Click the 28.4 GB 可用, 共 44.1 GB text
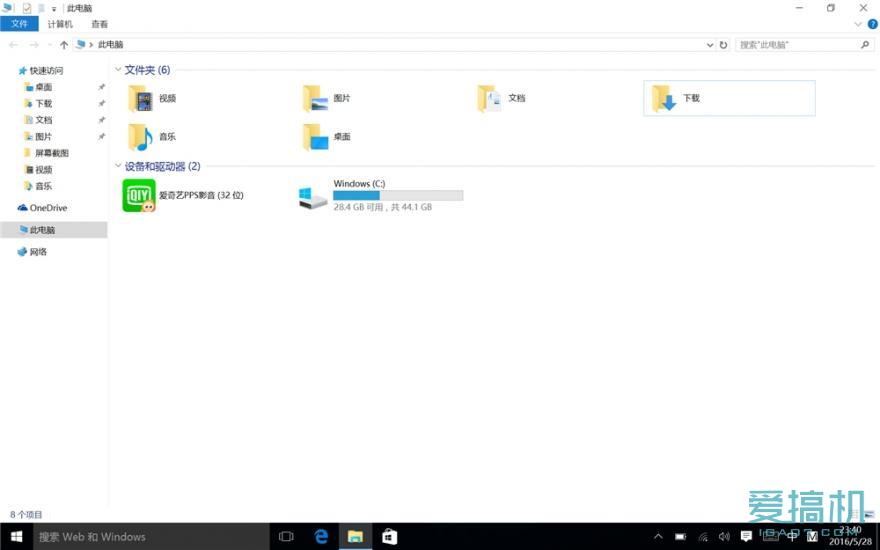 [383, 207]
